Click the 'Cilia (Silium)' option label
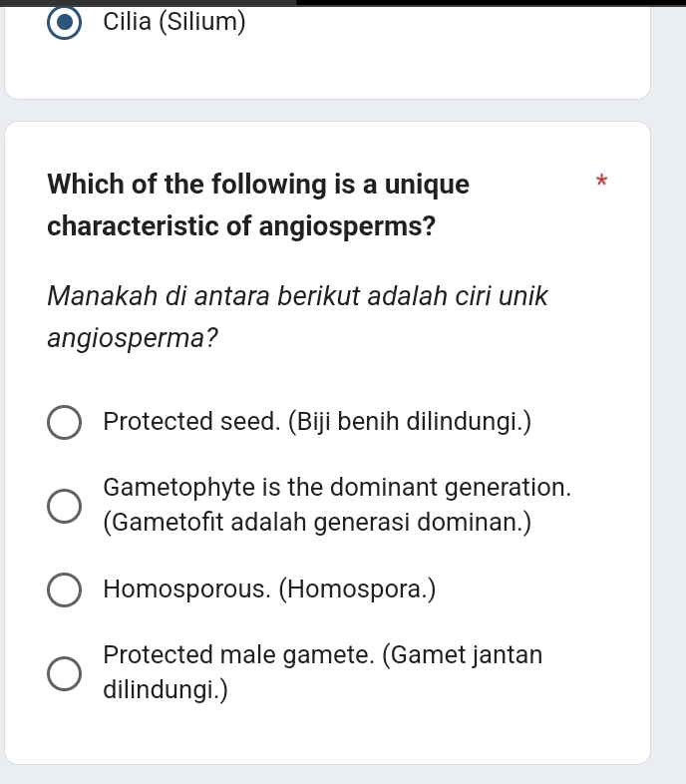 (x=174, y=22)
